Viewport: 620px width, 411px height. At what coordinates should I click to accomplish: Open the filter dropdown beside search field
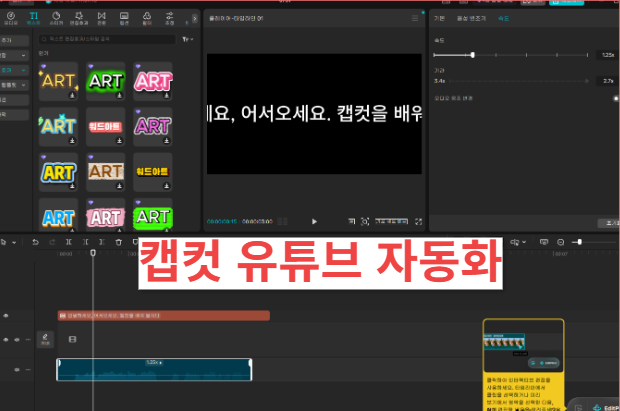pos(188,39)
